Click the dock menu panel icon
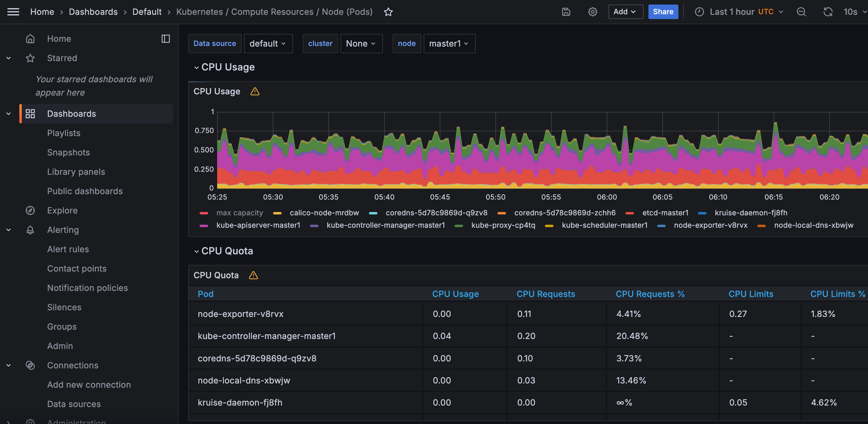Image resolution: width=868 pixels, height=424 pixels. coord(165,39)
